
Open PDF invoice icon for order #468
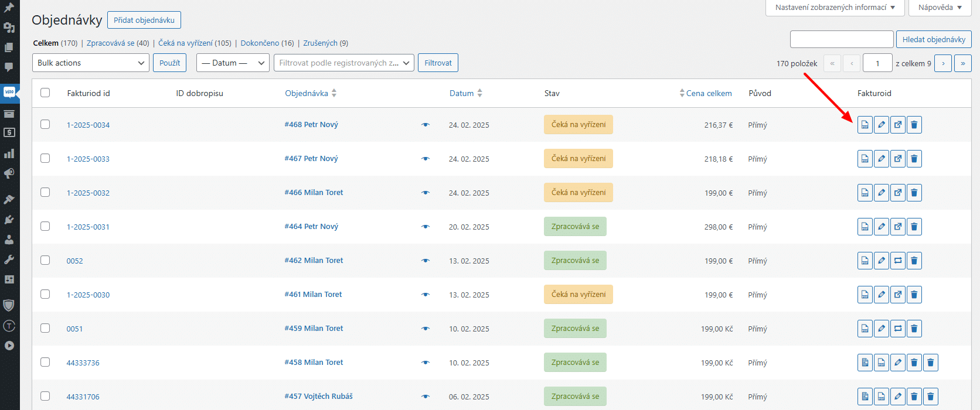pyautogui.click(x=865, y=125)
